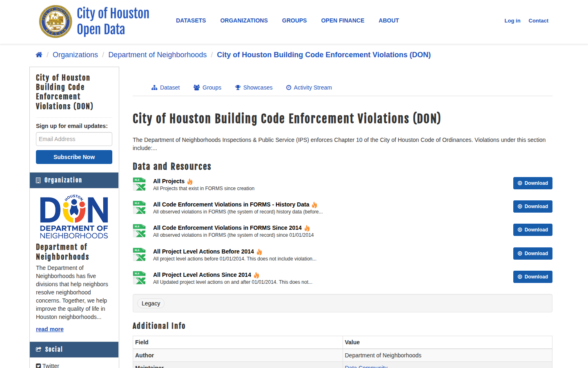This screenshot has height=368, width=588.
Task: Click the Social sidebar heading
Action: coord(74,350)
